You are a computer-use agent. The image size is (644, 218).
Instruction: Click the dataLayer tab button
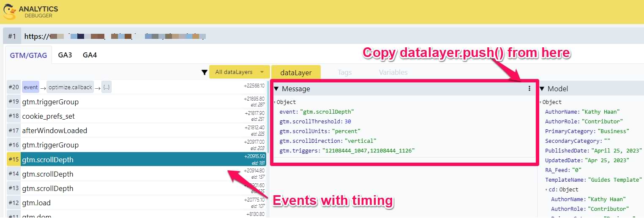pyautogui.click(x=296, y=72)
